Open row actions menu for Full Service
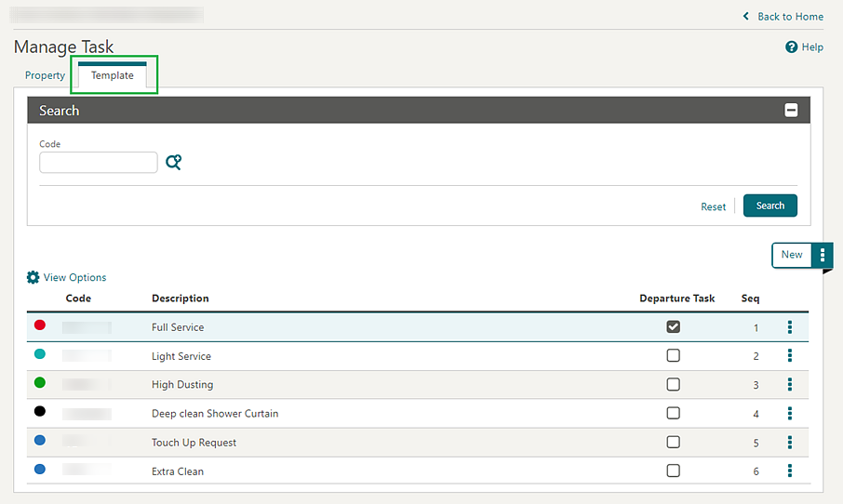 [790, 326]
